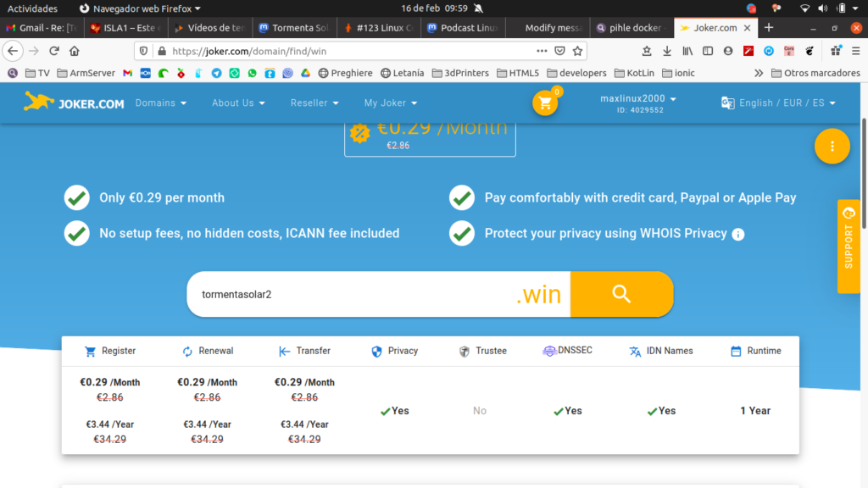Screen dimensions: 868x488
Task: Show WHOIS Privacy info tooltip
Action: 738,234
